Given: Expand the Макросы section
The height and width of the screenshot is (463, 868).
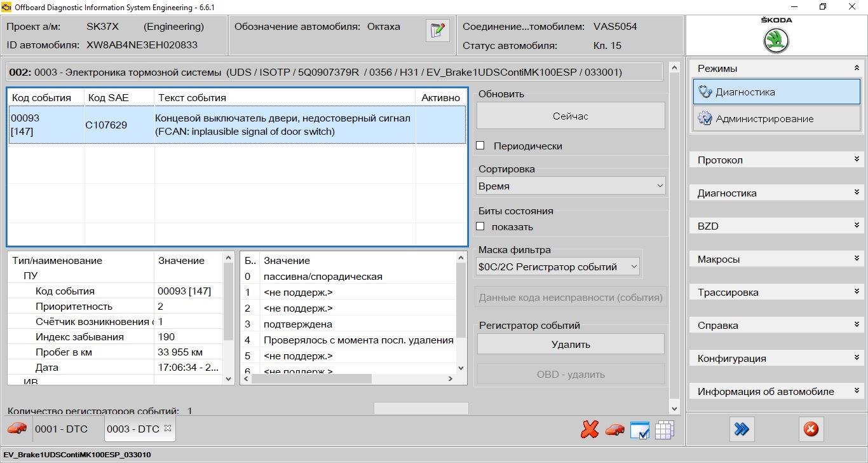Looking at the screenshot, I should (776, 259).
